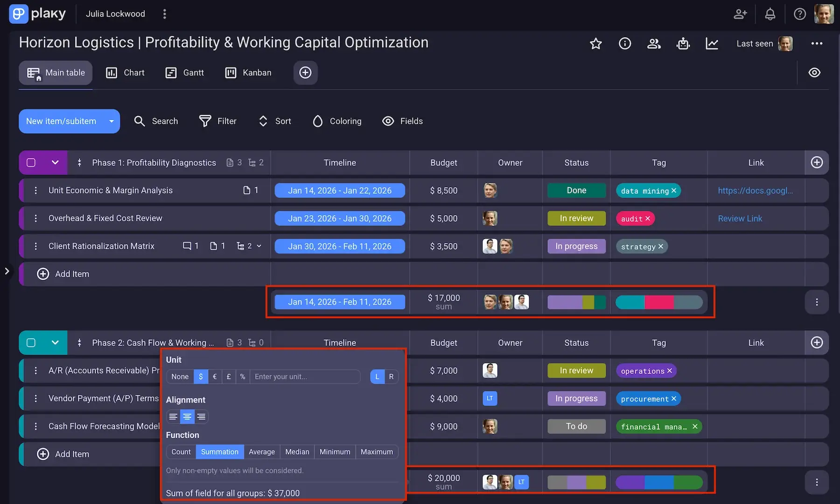The image size is (840, 504).
Task: Open Phase 1 summary row options
Action: click(x=817, y=302)
